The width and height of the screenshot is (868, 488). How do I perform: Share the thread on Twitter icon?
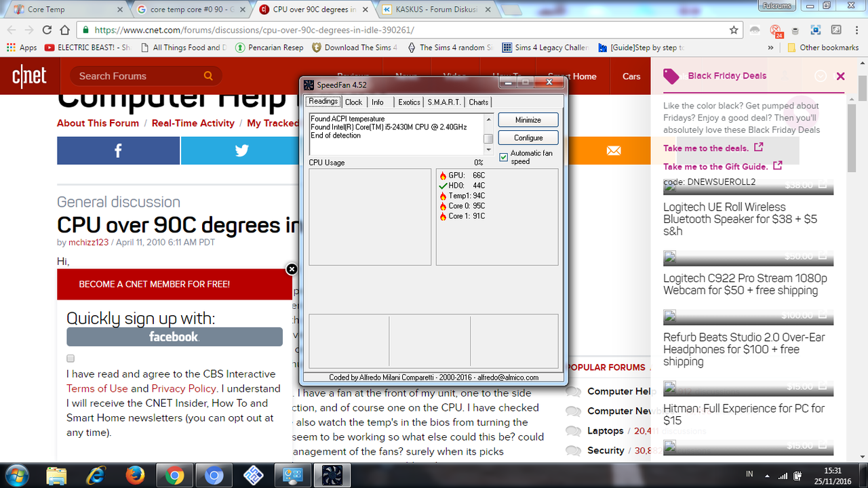click(241, 150)
